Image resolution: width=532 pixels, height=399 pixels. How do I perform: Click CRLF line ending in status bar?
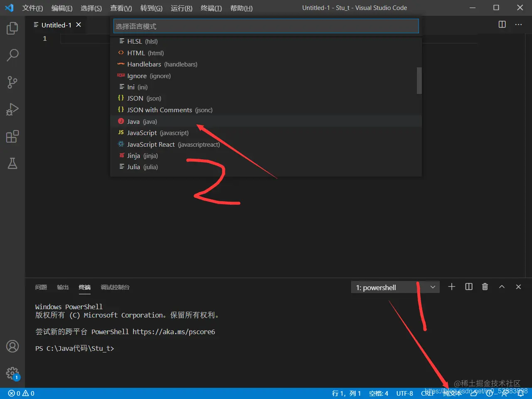point(428,393)
